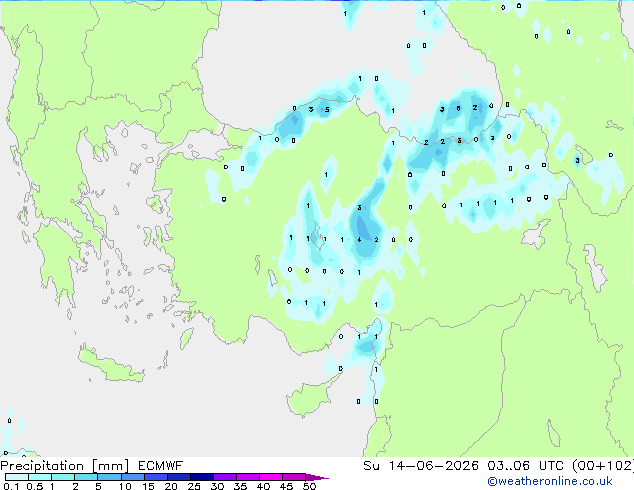The width and height of the screenshot is (634, 490).
Task: Click the 35–40 mm legend swatch
Action: [248, 477]
